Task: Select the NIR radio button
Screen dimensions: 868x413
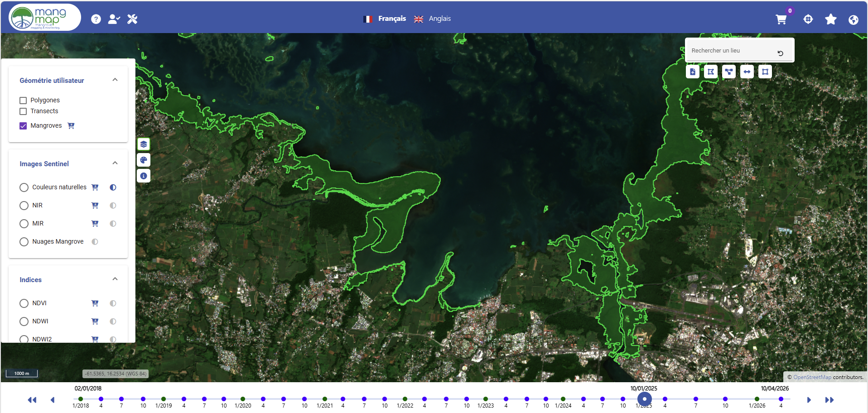Action: click(24, 206)
